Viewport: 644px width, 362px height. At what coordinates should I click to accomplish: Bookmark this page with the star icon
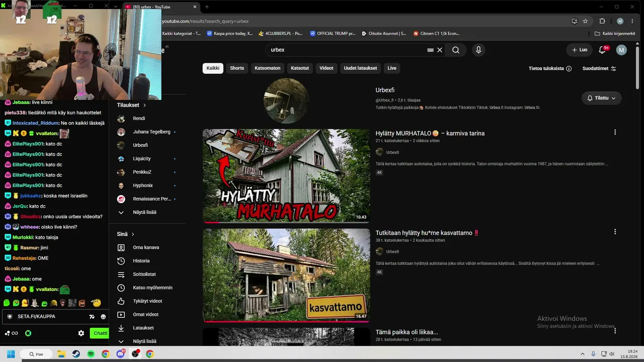(585, 21)
